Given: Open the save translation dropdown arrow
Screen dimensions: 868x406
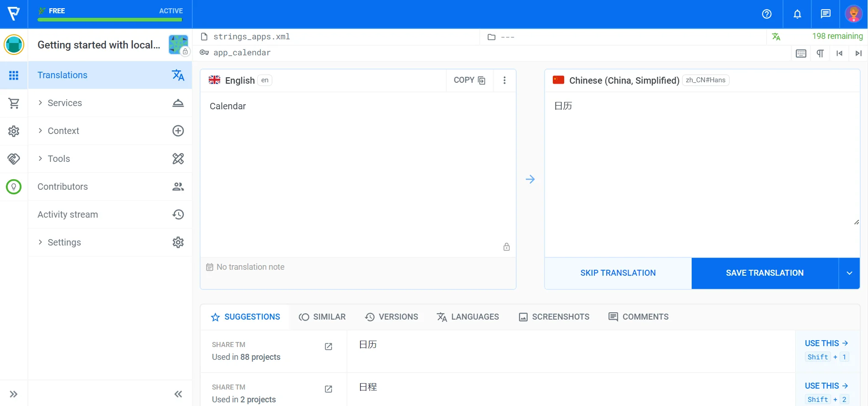Looking at the screenshot, I should pos(849,273).
